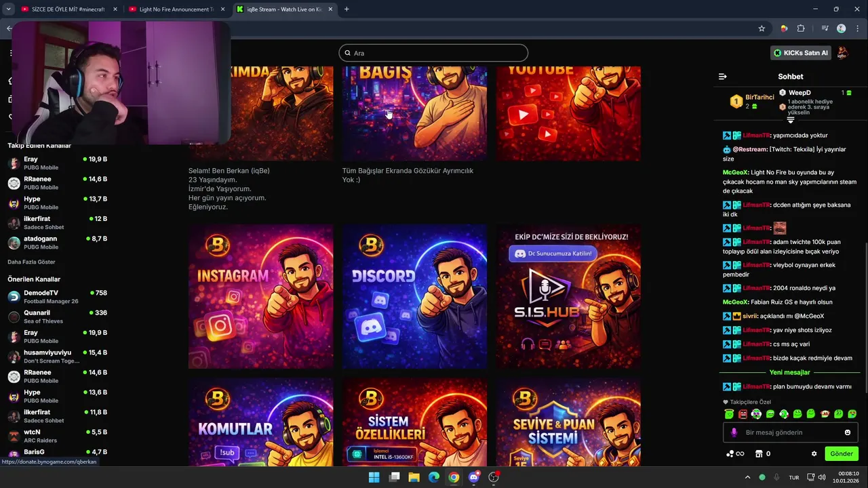Image resolution: width=868 pixels, height=488 pixels.
Task: Close the iqBe Stream tab
Action: coord(330,9)
